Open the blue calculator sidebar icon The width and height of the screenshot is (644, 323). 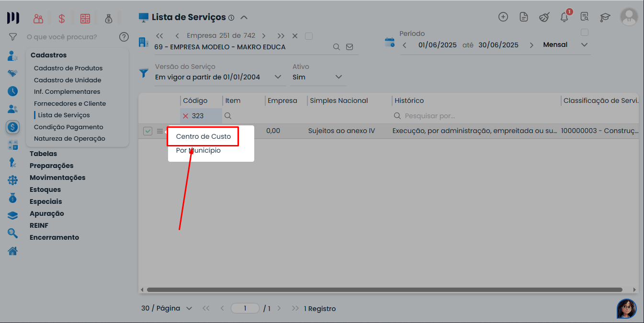[x=13, y=145]
